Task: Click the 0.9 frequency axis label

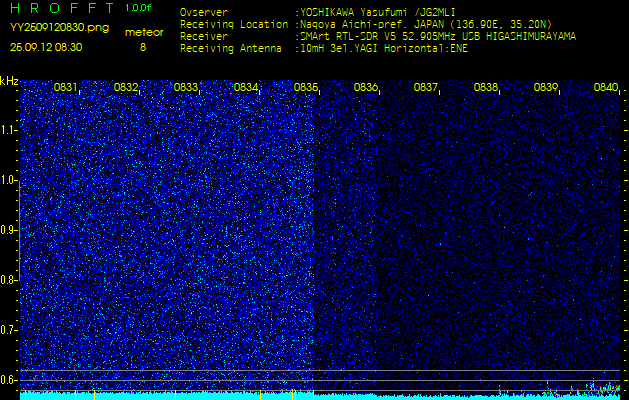Action: click(8, 230)
